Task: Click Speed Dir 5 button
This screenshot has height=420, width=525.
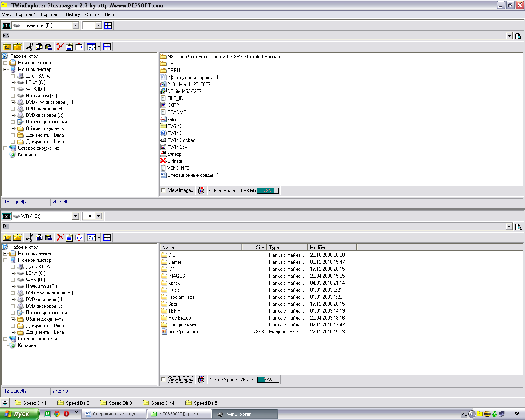Action: click(201, 403)
